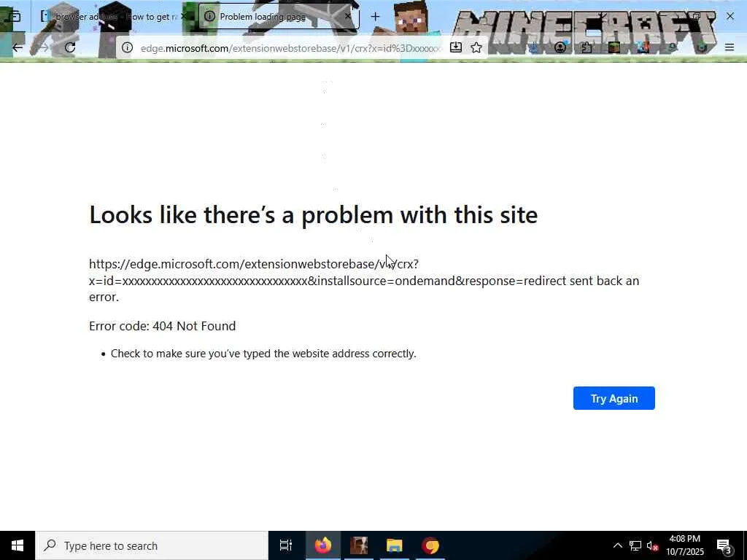Image resolution: width=747 pixels, height=560 pixels.
Task: Open Firefox from the taskbar
Action: point(322,545)
